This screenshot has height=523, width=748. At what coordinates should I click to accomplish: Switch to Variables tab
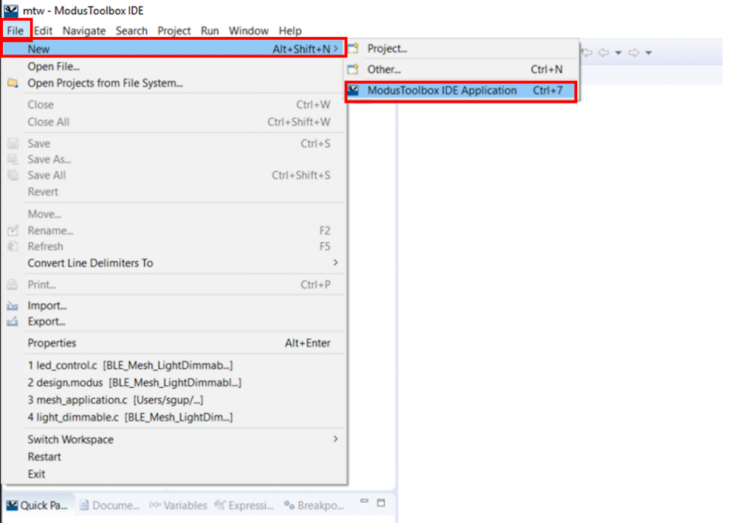point(178,505)
